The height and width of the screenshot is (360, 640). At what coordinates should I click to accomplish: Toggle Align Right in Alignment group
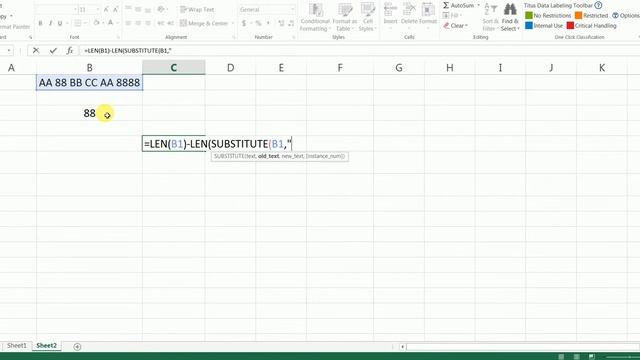pos(148,23)
